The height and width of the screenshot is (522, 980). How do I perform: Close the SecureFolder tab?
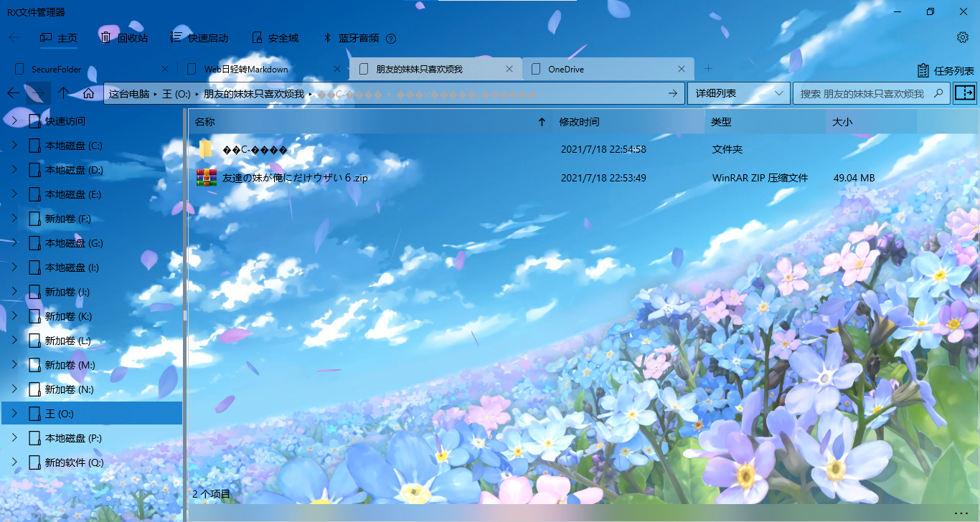point(165,70)
